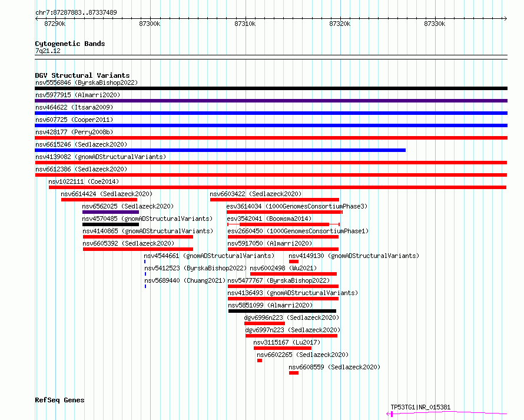Open the nsv6562025 (Sedlazeck2020) variant label
Image resolution: width=524 pixels, height=420 pixels.
click(x=128, y=206)
